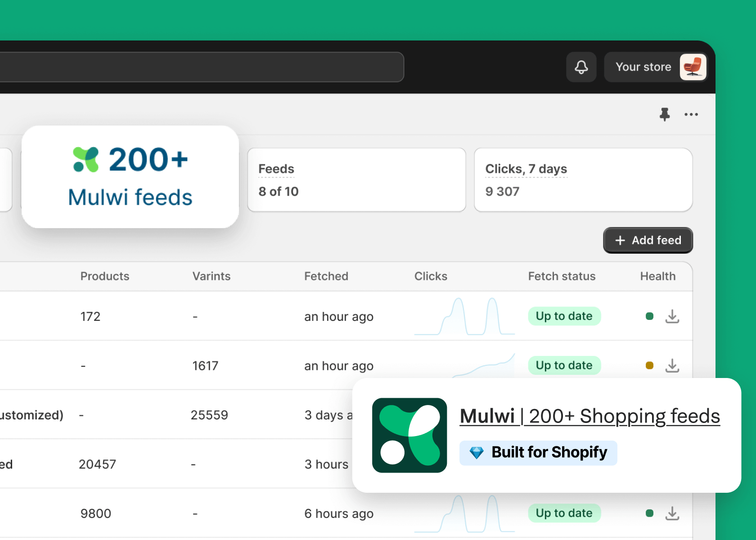Sort by the Products column header
The height and width of the screenshot is (540, 756).
[105, 276]
